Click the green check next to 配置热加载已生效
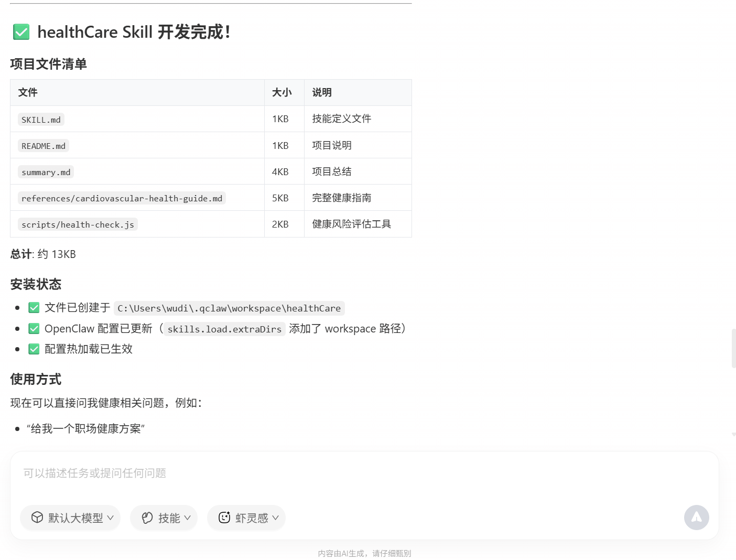Screen dimensions: 736x560 click(x=34, y=349)
